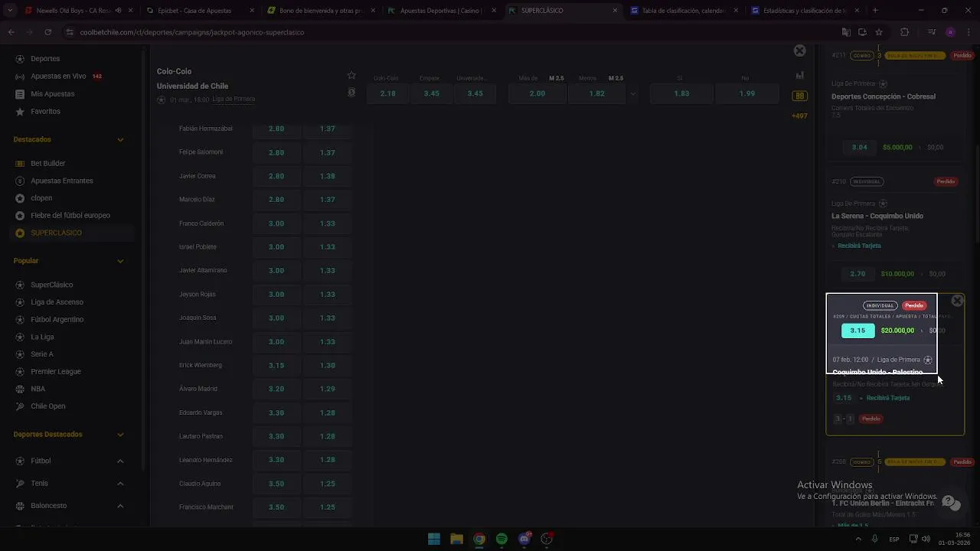Select Más de 2.5 odds 2.00

click(x=537, y=93)
